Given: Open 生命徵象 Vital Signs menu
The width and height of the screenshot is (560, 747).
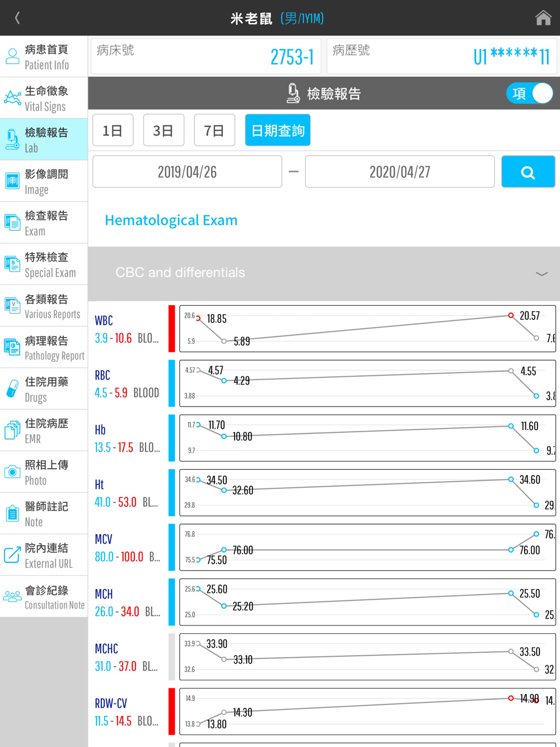Looking at the screenshot, I should (44, 98).
